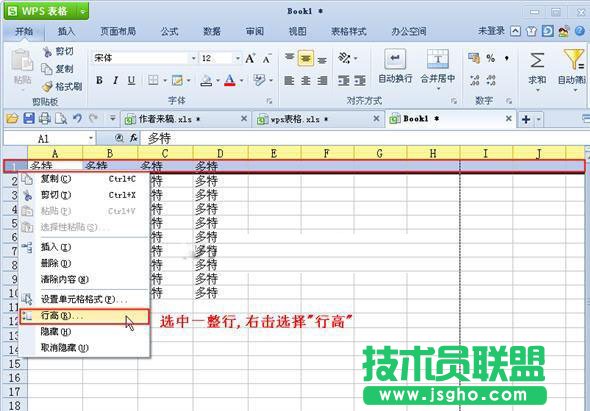Image resolution: width=590 pixels, height=411 pixels.
Task: Choose 设置单元格格式(F)... from context menu
Action: pos(85,299)
